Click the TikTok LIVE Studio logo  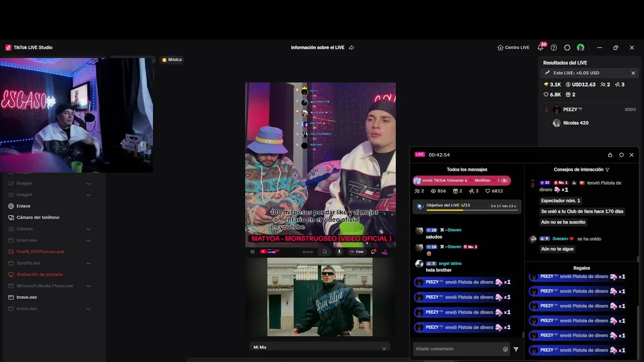9,48
